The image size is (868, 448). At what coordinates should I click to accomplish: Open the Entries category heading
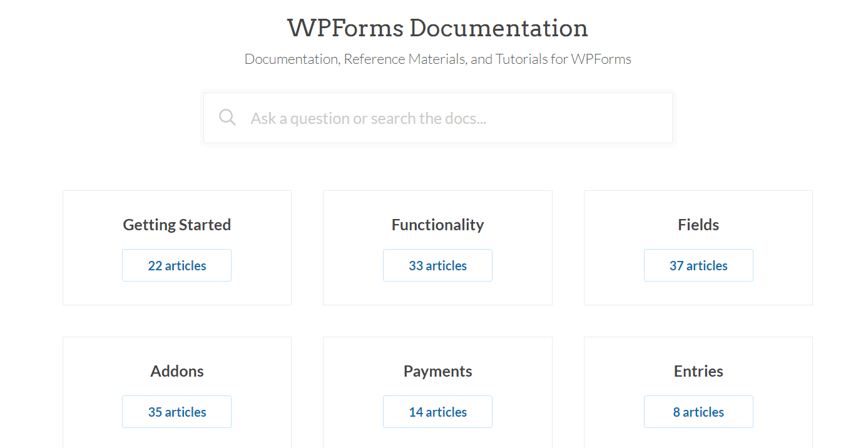[698, 371]
